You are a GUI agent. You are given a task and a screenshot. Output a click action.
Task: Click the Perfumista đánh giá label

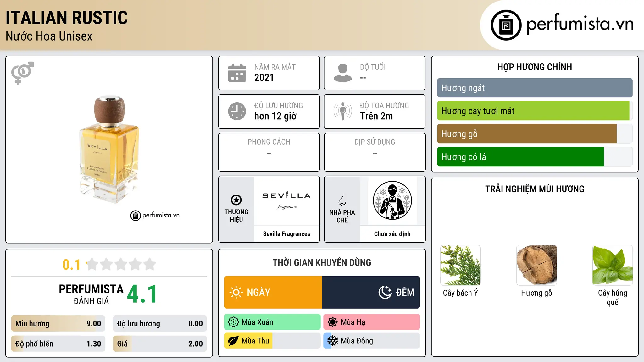(x=91, y=294)
